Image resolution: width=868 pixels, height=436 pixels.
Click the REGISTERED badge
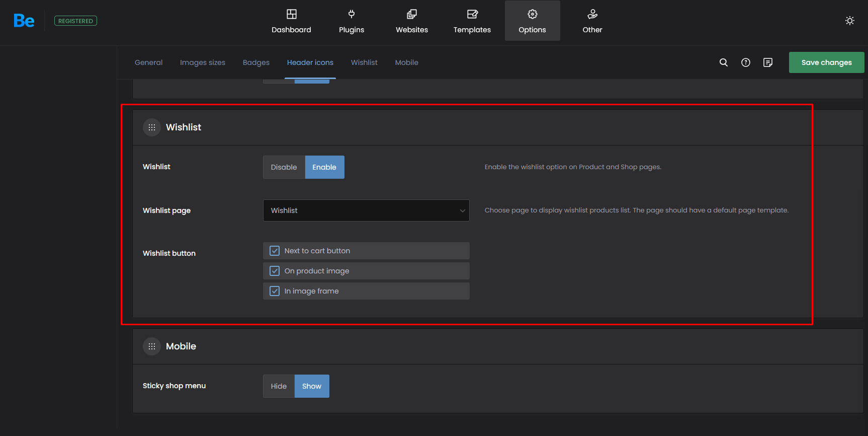(75, 21)
